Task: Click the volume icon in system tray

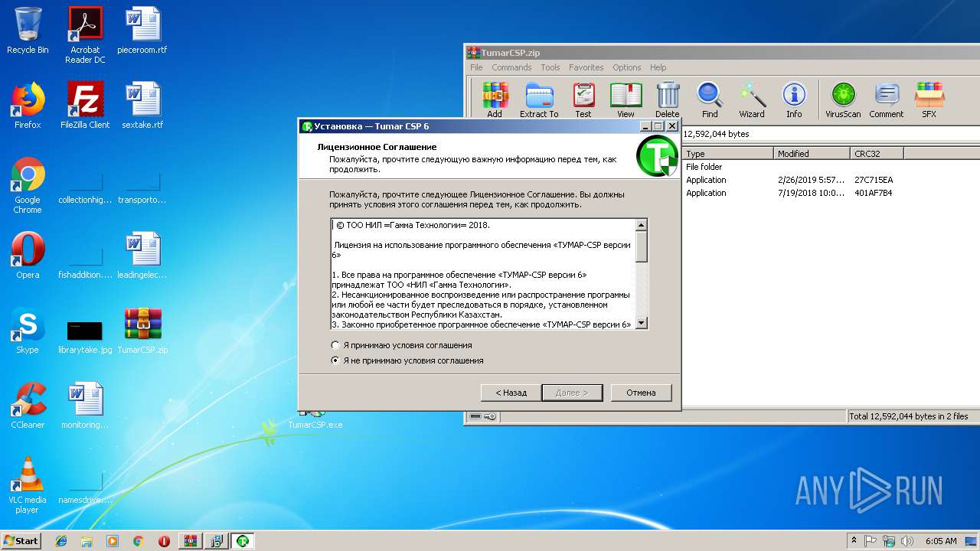Action: click(x=907, y=541)
